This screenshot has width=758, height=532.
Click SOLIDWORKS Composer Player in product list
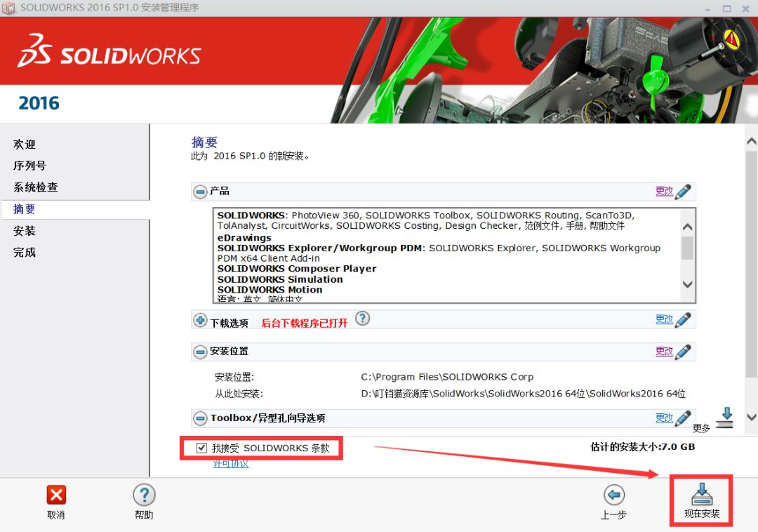pos(297,269)
